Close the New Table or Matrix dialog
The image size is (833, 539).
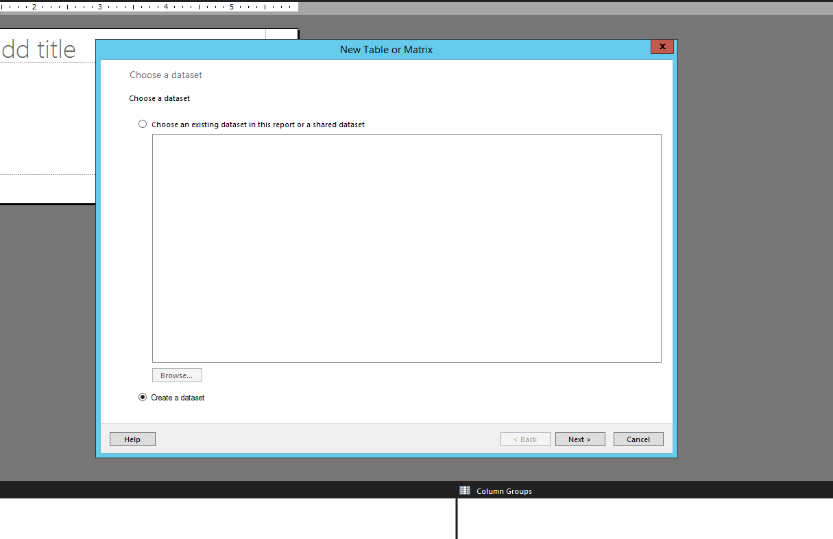[x=662, y=47]
